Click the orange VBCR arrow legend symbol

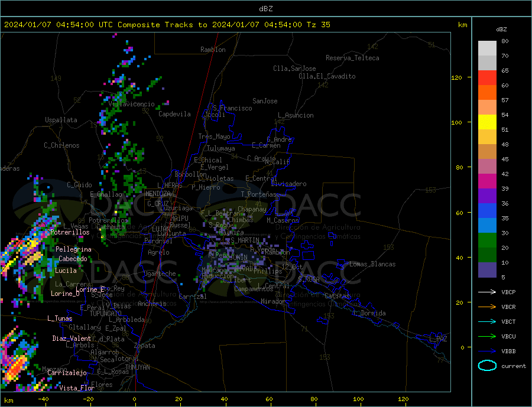click(x=487, y=307)
